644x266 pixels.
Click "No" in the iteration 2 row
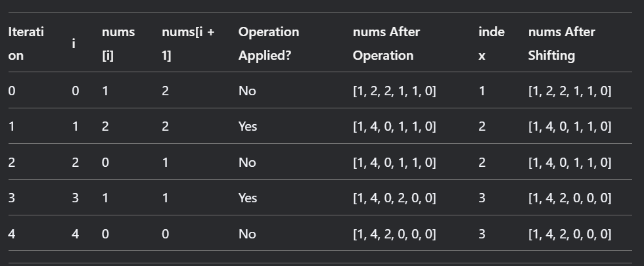tap(246, 162)
